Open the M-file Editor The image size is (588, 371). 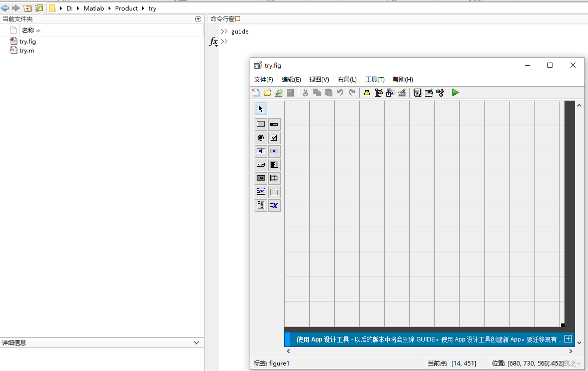[417, 93]
